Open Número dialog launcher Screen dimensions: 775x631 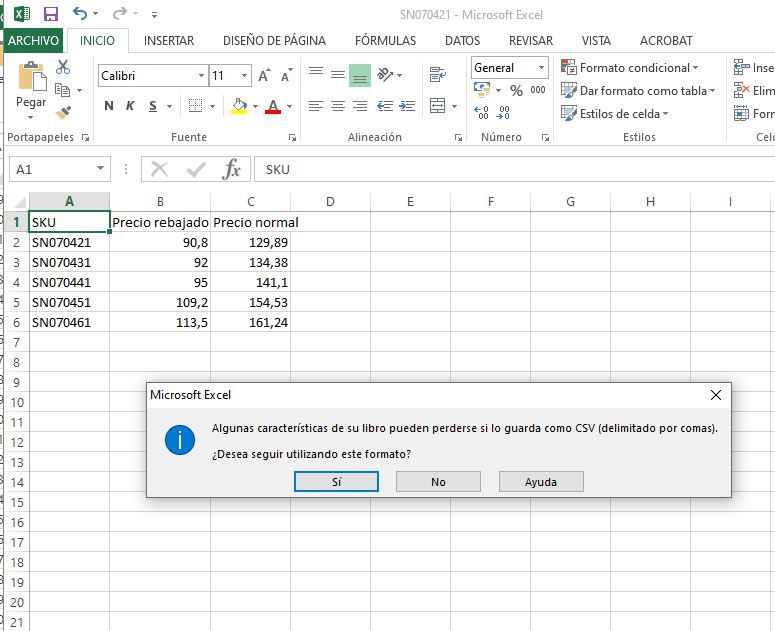click(545, 137)
